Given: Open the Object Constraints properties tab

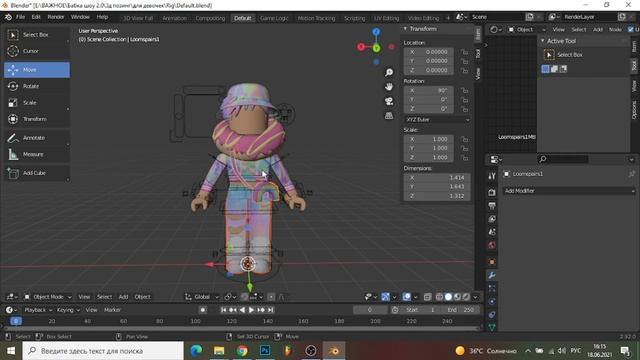Looking at the screenshot, I should 492,315.
